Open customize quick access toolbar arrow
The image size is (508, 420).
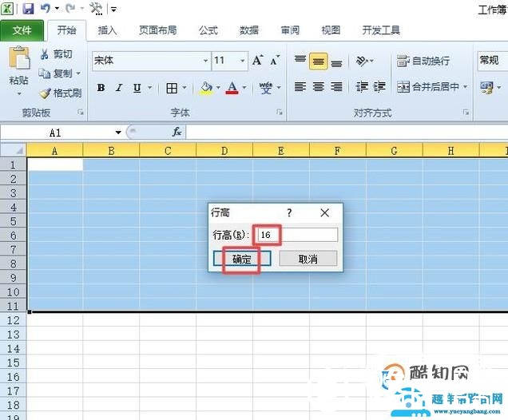pyautogui.click(x=113, y=9)
